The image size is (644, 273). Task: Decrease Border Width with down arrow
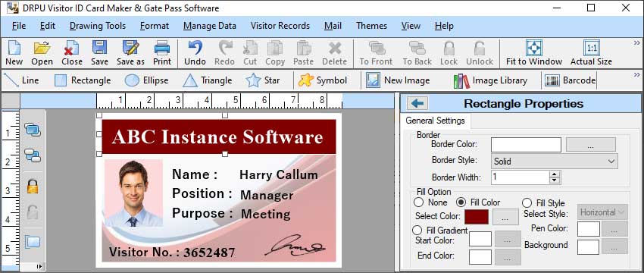point(555,180)
